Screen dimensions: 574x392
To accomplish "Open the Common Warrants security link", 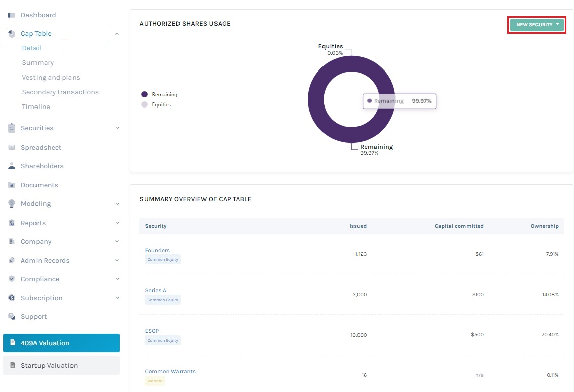I will (x=170, y=371).
